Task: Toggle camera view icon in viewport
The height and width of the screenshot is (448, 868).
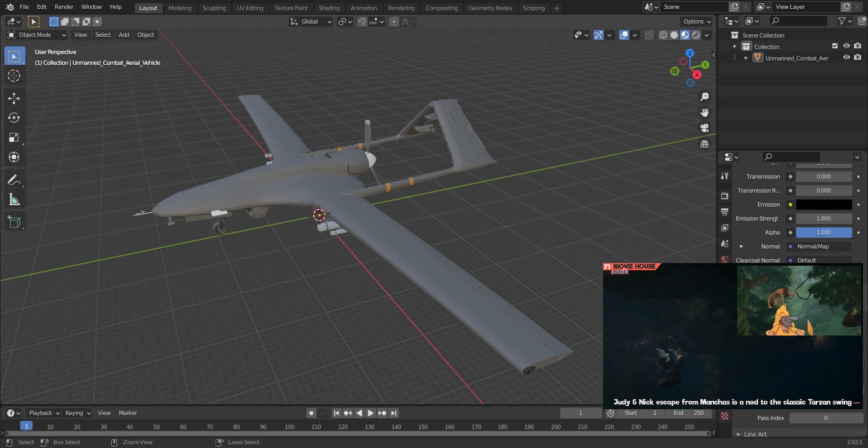Action: point(704,128)
